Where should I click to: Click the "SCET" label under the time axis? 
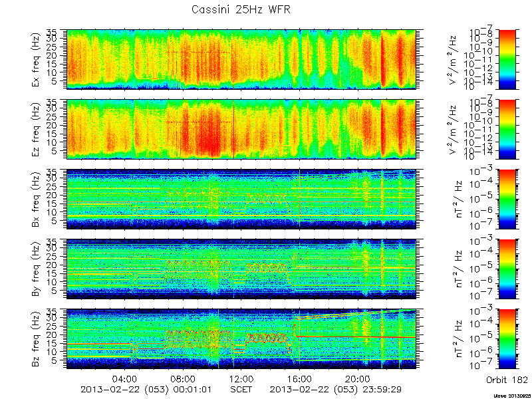241,389
